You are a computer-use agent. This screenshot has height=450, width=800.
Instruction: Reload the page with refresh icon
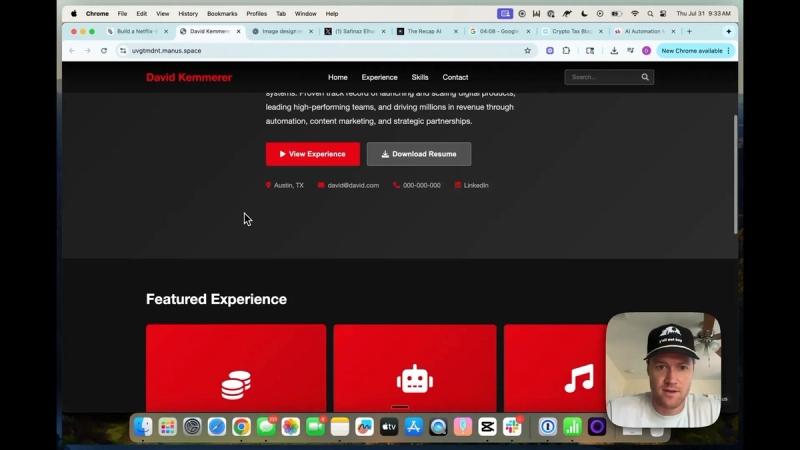104,51
